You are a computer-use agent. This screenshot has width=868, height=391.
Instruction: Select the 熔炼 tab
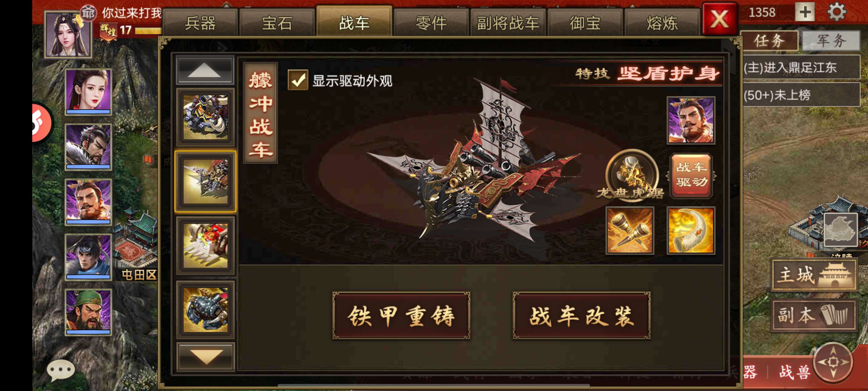tap(662, 23)
